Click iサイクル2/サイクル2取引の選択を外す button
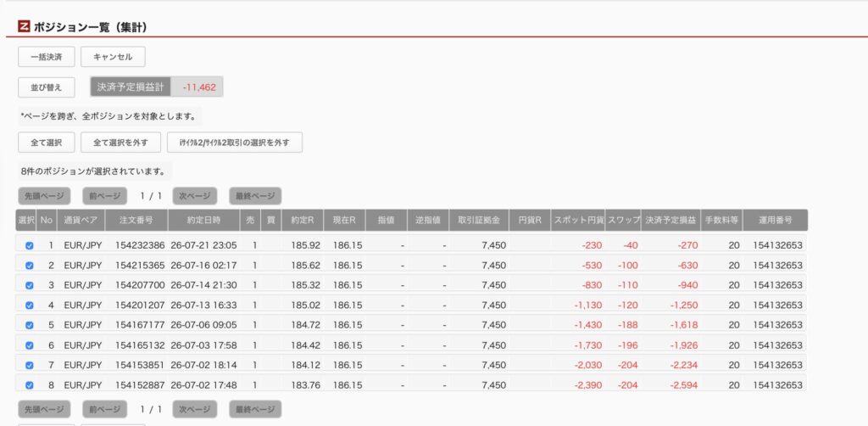 (x=235, y=143)
